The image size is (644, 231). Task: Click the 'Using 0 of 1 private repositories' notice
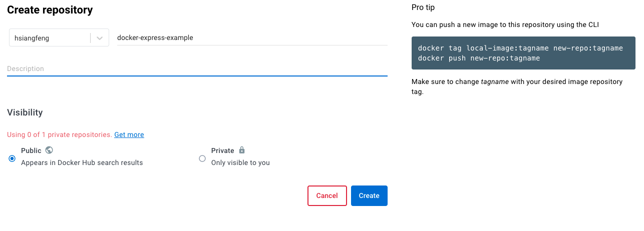tap(60, 134)
